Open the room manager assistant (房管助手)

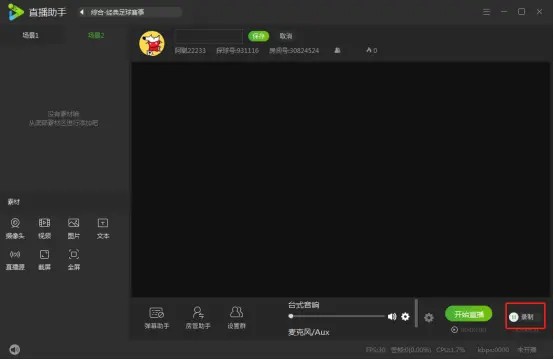[198, 318]
